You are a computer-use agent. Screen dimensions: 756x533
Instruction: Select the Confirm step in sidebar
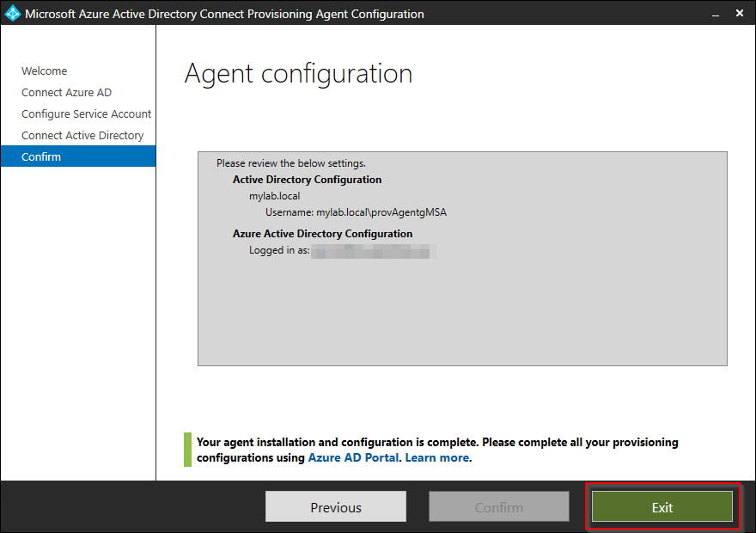point(78,156)
